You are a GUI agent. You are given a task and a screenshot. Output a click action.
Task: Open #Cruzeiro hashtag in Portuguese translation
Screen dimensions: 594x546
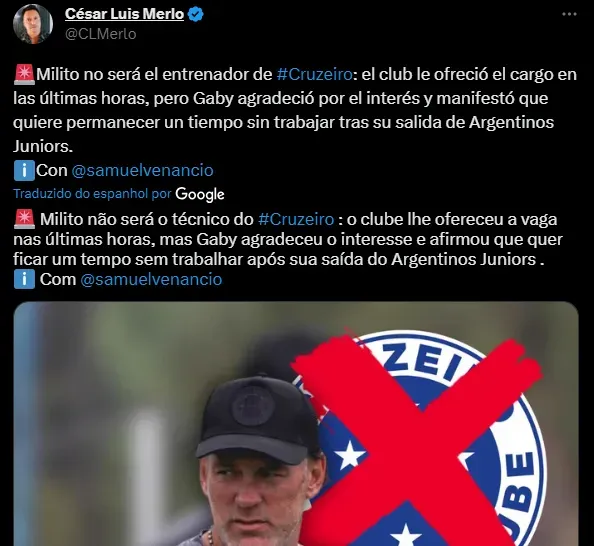(x=296, y=219)
